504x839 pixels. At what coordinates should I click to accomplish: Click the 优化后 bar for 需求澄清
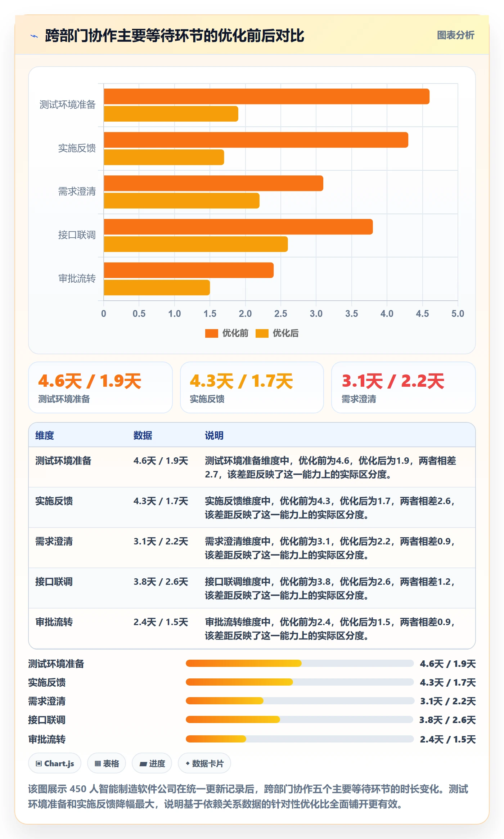point(181,201)
